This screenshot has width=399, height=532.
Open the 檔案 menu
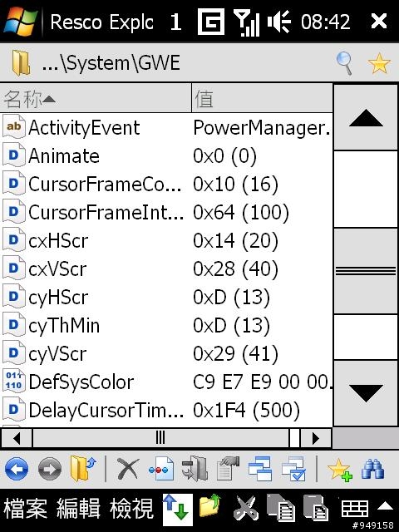tap(26, 509)
